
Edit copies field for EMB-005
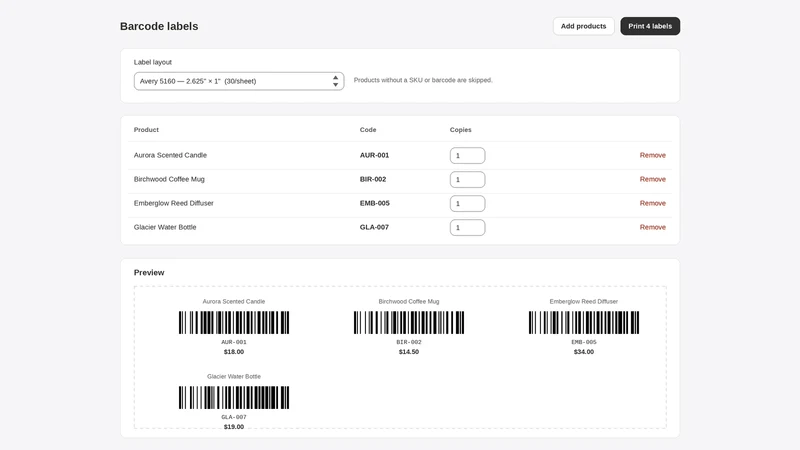[x=467, y=204]
